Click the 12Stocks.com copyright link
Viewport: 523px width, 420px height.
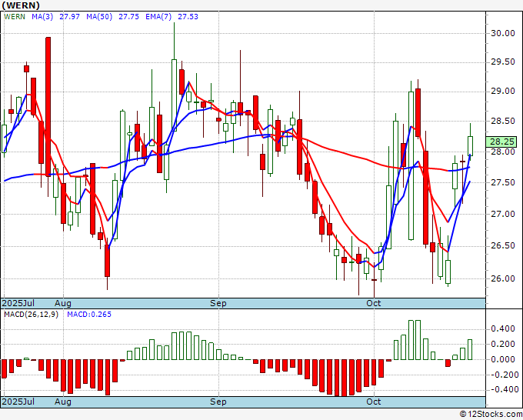coord(491,415)
